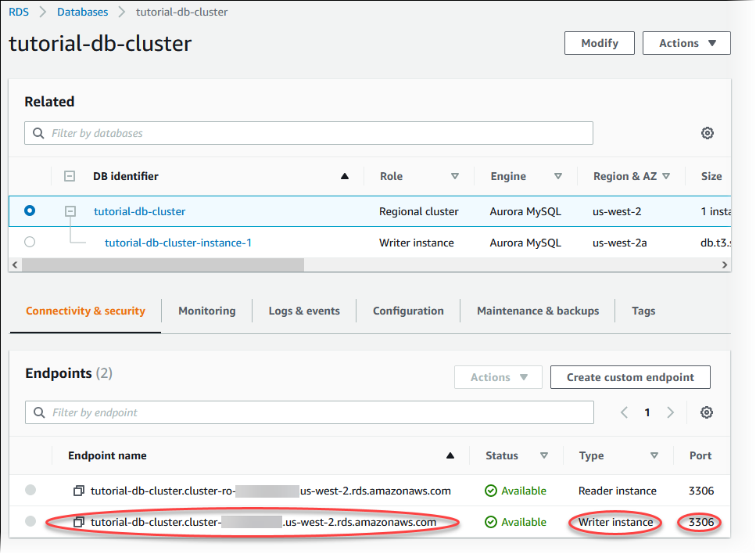Switch to the Monitoring tab

pos(206,311)
